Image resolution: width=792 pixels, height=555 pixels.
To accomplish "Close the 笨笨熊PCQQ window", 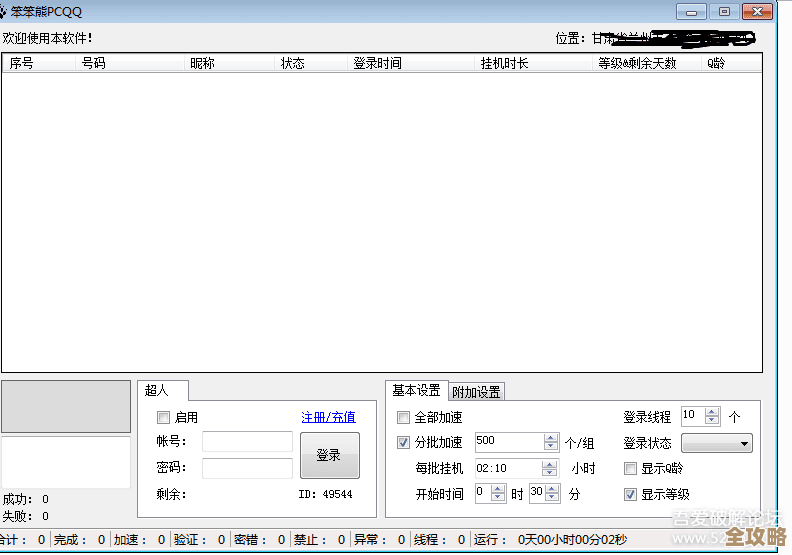I will 758,12.
